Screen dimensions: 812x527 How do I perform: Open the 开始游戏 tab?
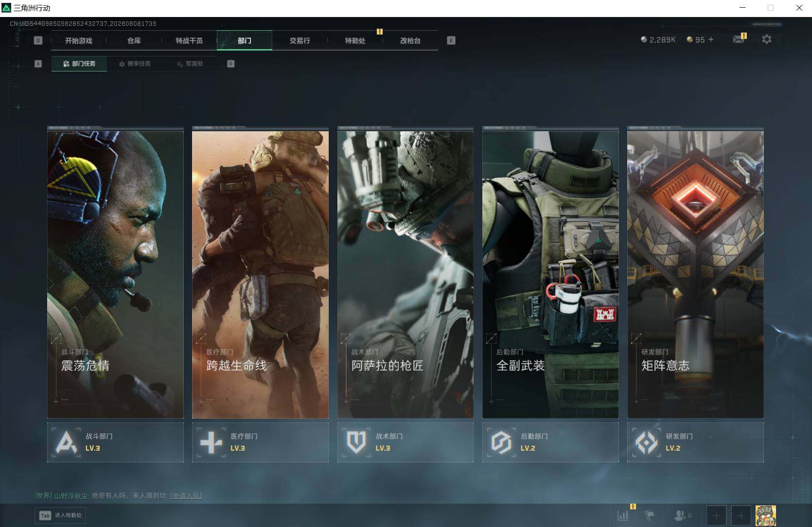pyautogui.click(x=79, y=40)
